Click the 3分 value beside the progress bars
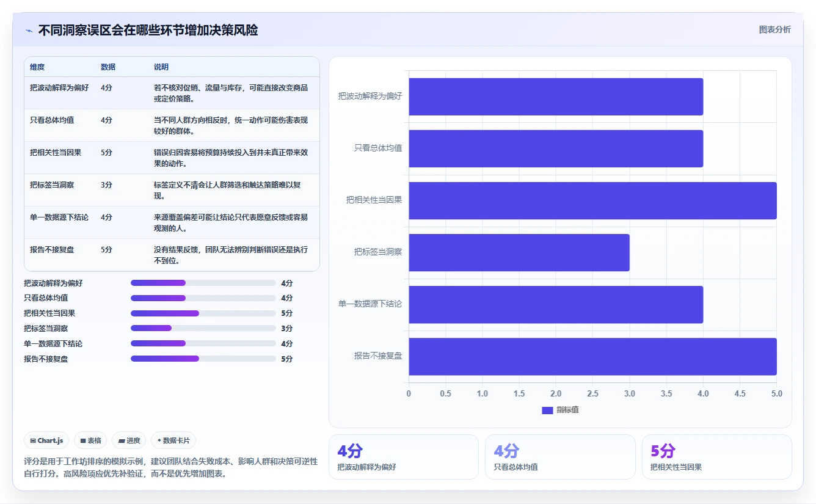Image resolution: width=816 pixels, height=504 pixels. [x=287, y=329]
